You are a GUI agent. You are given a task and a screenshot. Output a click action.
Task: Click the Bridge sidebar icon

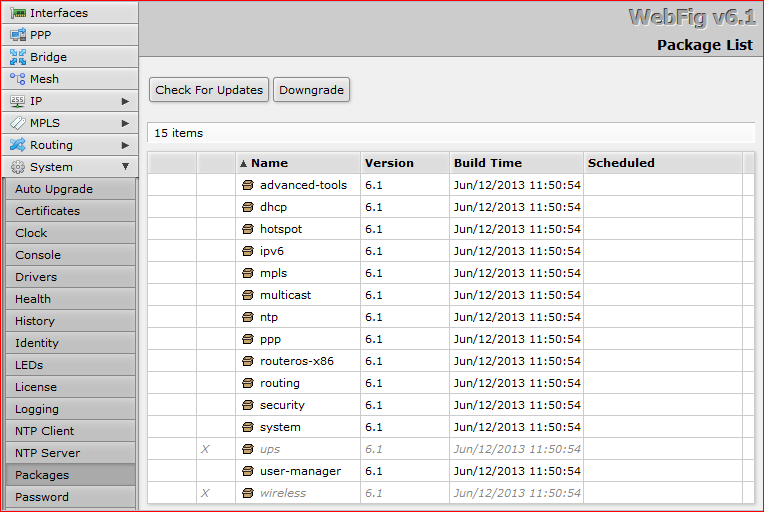(18, 57)
